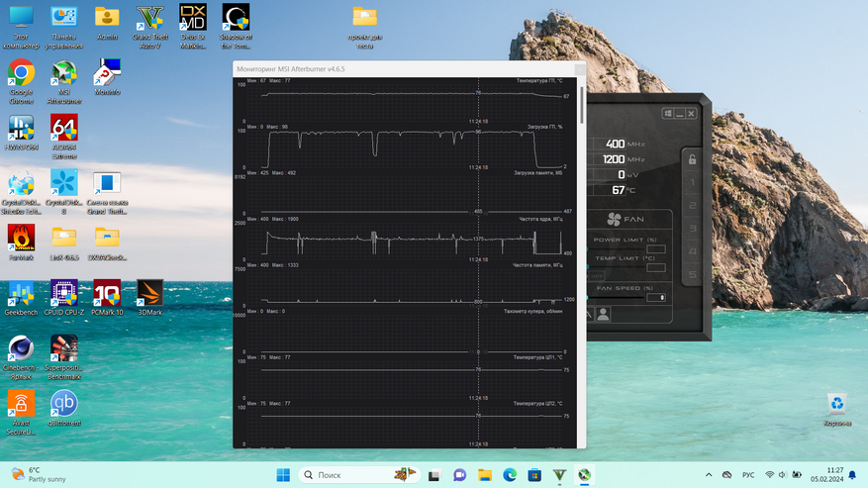Click the Windows logo button in Afterburner header
868x488 pixels.
tap(669, 114)
